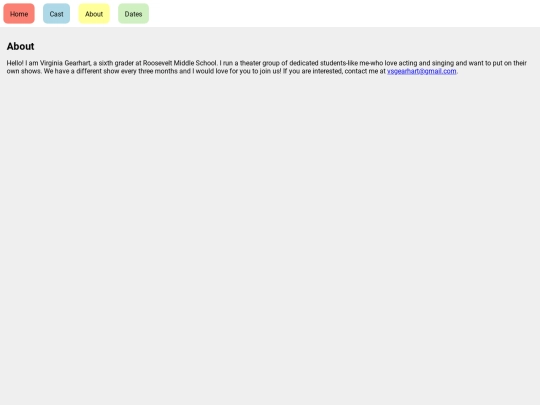This screenshot has height=405, width=540.
Task: Click the text "Hello! I am Virginia Gearhart"
Action: 49,63
